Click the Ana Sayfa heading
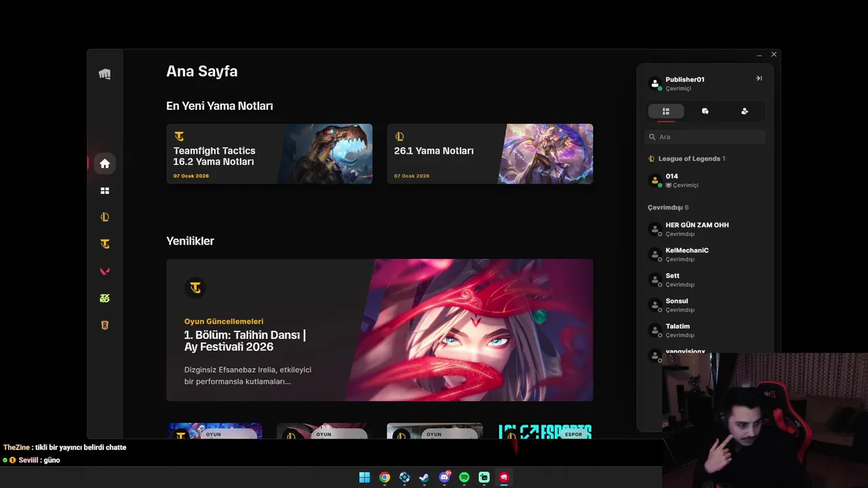The width and height of the screenshot is (868, 488). (x=202, y=71)
